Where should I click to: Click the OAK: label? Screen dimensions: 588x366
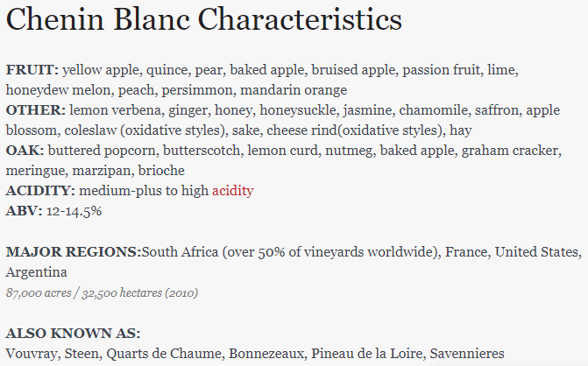point(25,151)
